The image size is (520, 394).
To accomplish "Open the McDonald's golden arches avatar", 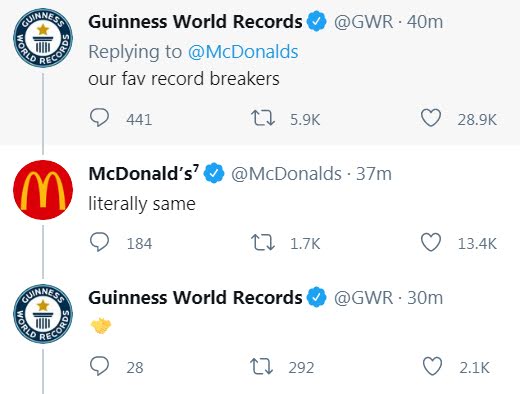I will click(x=43, y=190).
